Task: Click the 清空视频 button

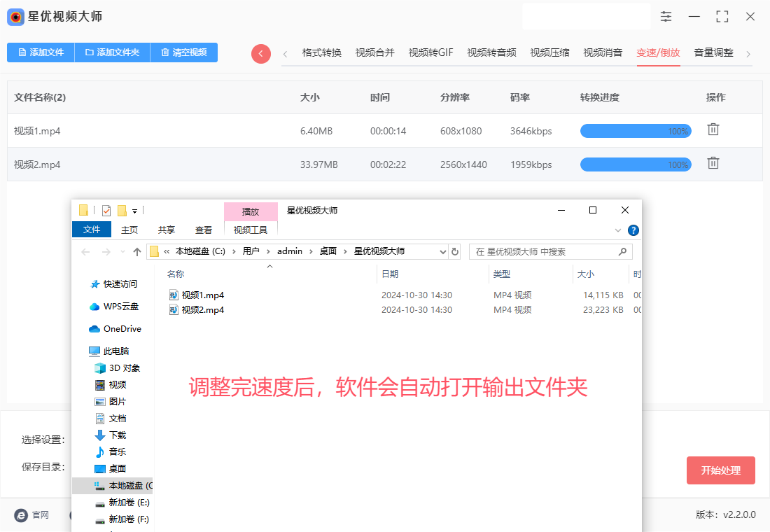Action: pyautogui.click(x=183, y=52)
